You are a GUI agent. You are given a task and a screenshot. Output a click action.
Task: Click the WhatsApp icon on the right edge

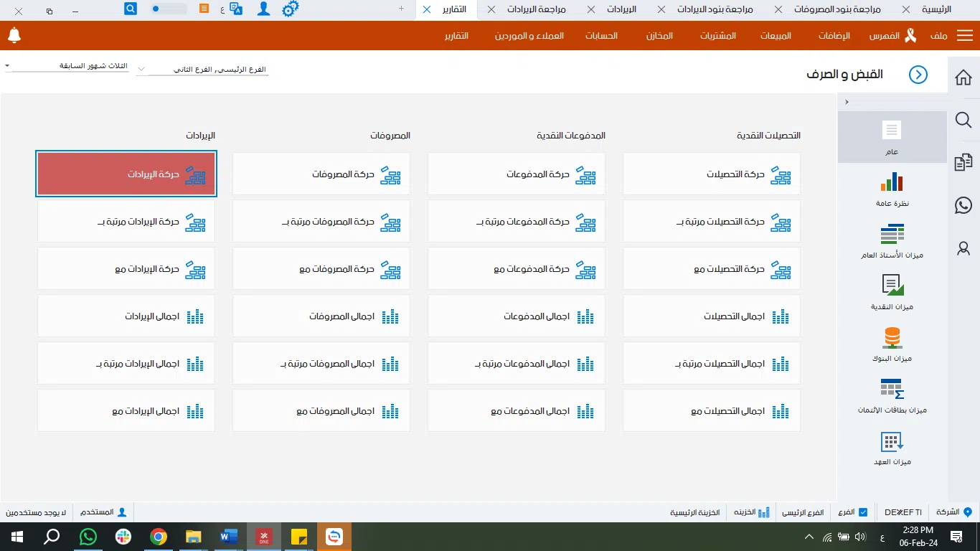(x=963, y=205)
